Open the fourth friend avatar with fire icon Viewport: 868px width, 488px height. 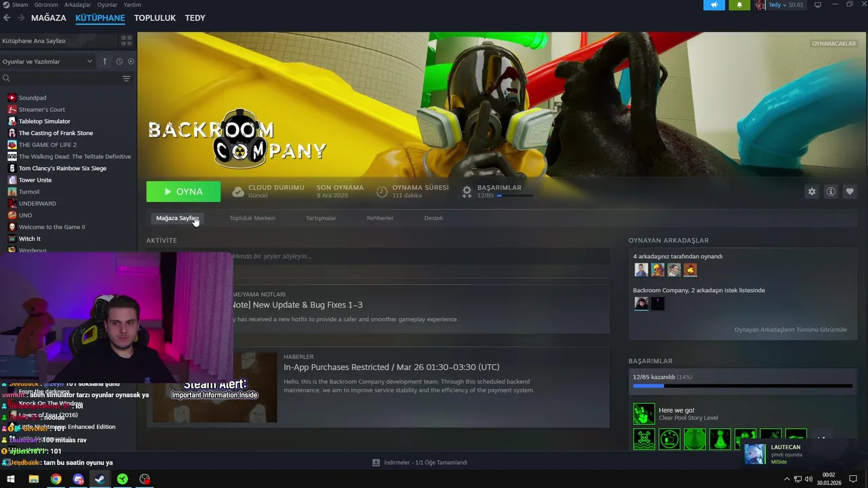(x=690, y=270)
